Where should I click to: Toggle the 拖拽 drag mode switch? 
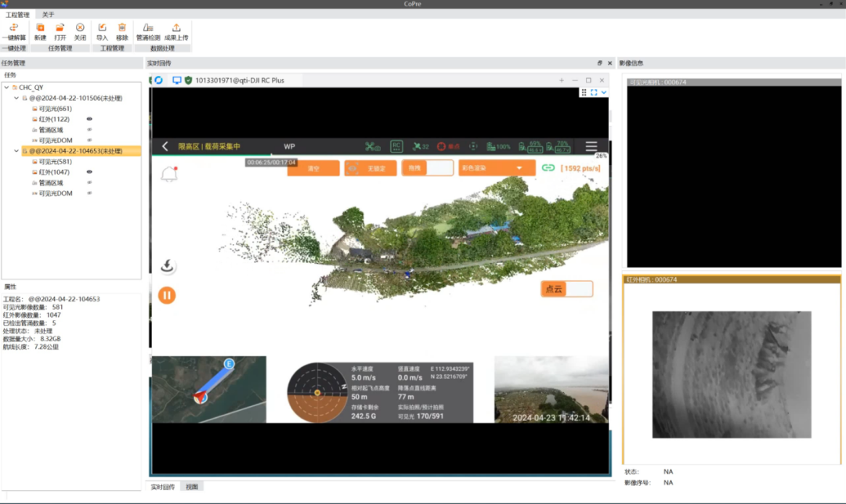point(428,167)
